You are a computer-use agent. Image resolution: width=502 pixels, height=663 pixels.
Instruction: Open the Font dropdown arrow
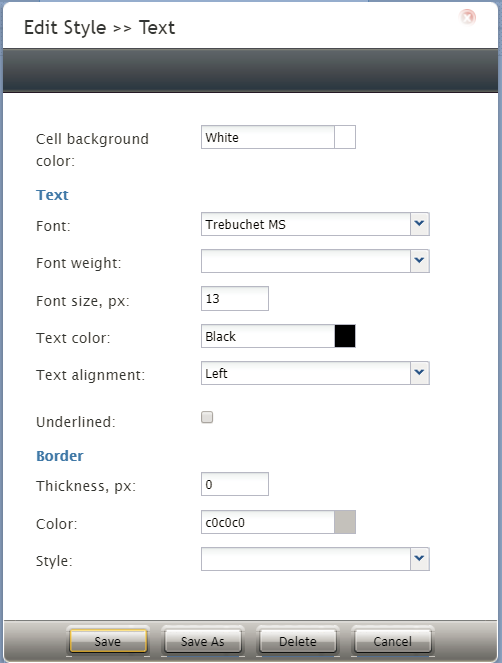point(420,224)
